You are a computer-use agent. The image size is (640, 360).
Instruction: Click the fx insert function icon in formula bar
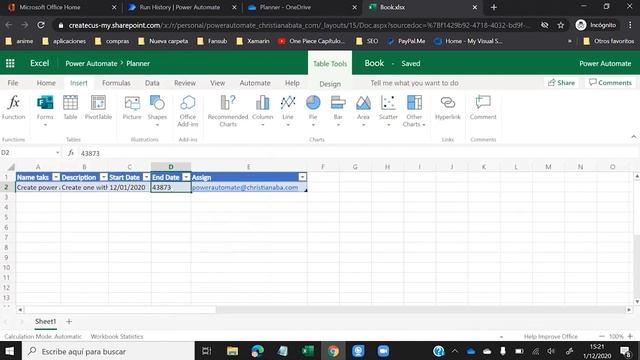[x=71, y=153]
